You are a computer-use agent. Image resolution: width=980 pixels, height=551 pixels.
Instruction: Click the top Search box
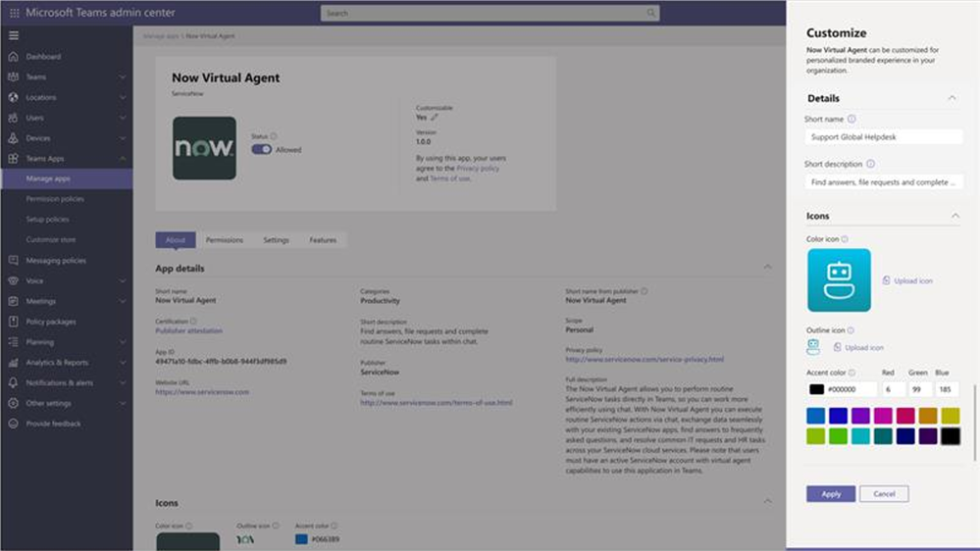(490, 13)
